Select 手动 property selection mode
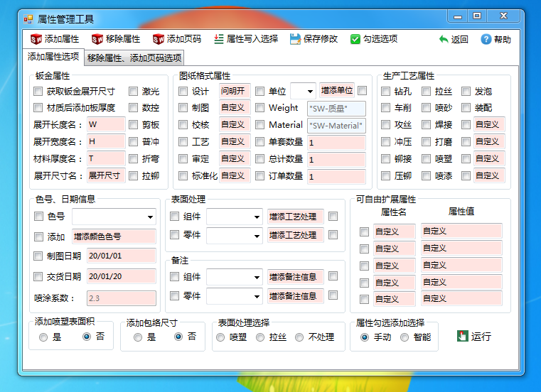This screenshot has width=541, height=392. tap(365, 337)
